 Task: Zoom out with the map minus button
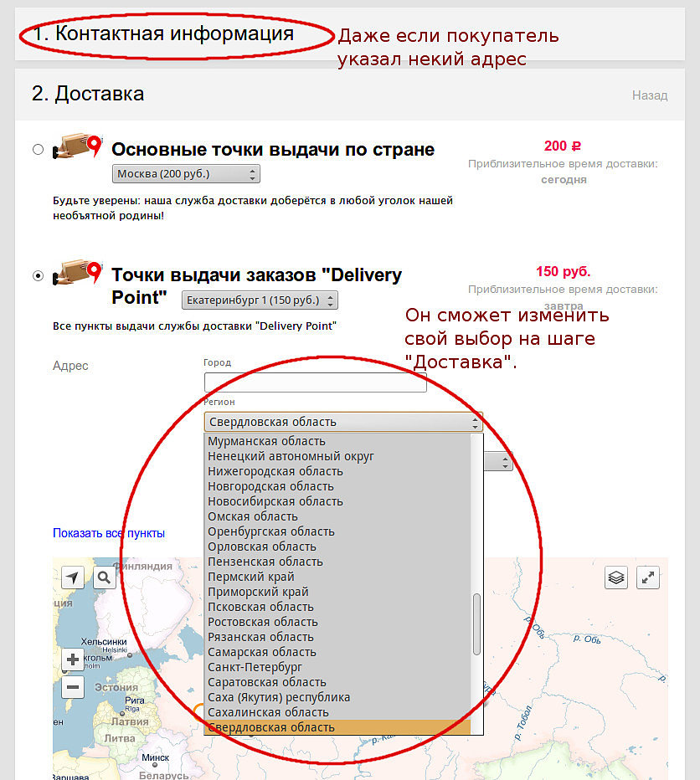click(x=73, y=687)
